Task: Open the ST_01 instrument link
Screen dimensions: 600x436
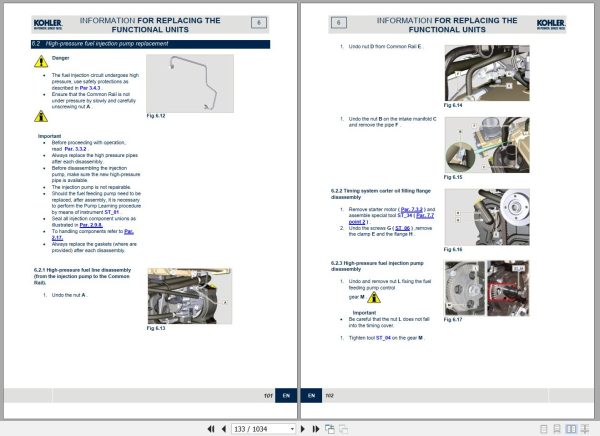Action: 112,212
